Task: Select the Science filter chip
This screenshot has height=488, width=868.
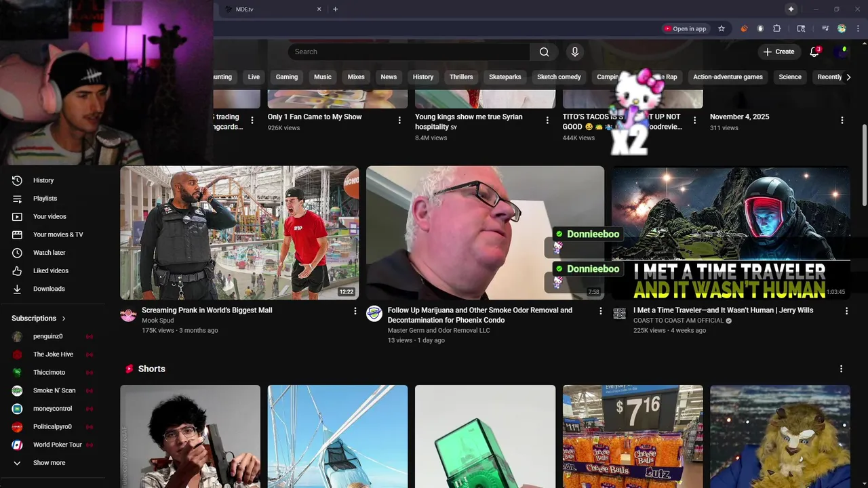Action: point(790,77)
